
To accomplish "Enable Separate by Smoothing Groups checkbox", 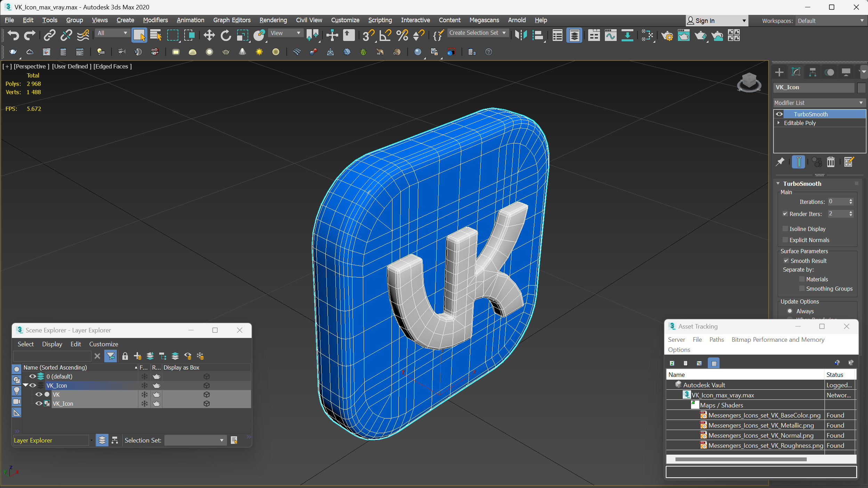I will (x=802, y=289).
